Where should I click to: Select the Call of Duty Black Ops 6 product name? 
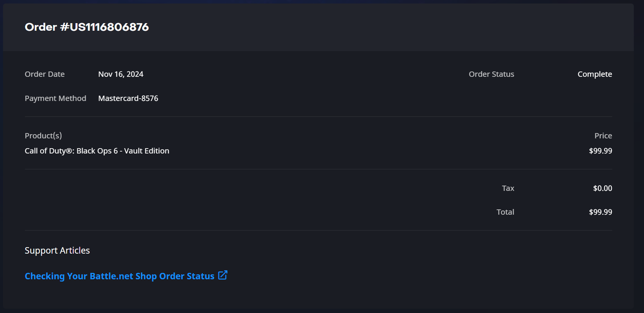click(x=97, y=151)
